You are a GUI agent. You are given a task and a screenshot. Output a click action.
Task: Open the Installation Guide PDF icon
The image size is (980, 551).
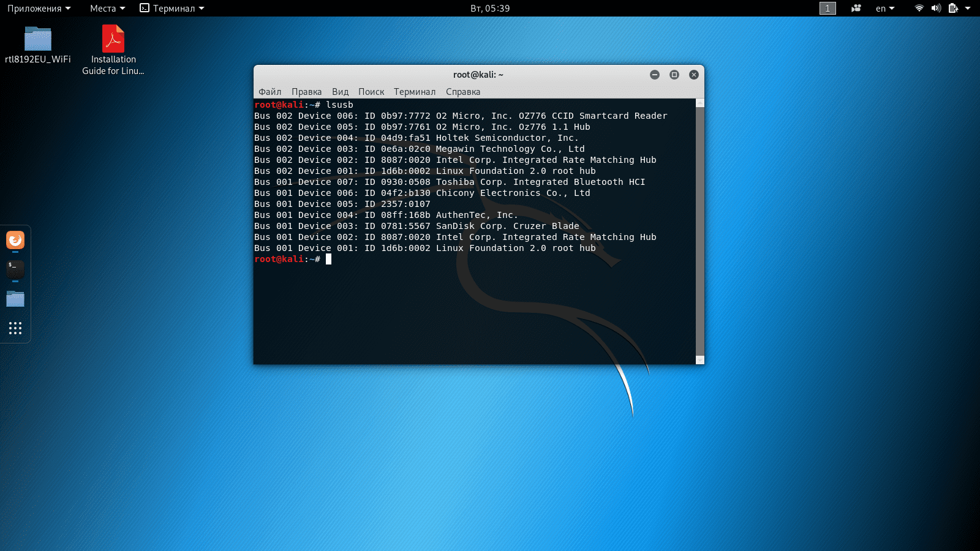coord(113,39)
